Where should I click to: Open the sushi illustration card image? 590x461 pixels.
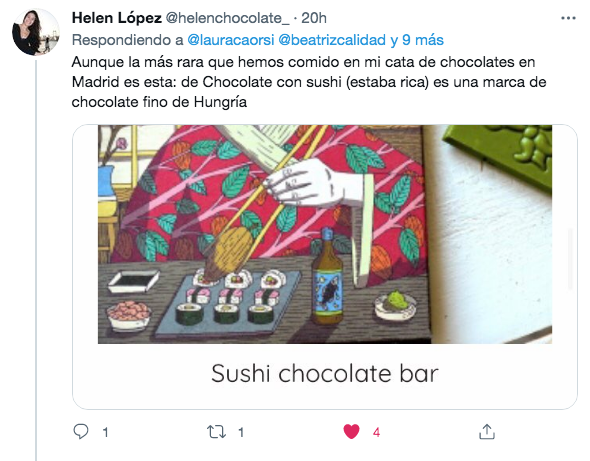pyautogui.click(x=325, y=234)
